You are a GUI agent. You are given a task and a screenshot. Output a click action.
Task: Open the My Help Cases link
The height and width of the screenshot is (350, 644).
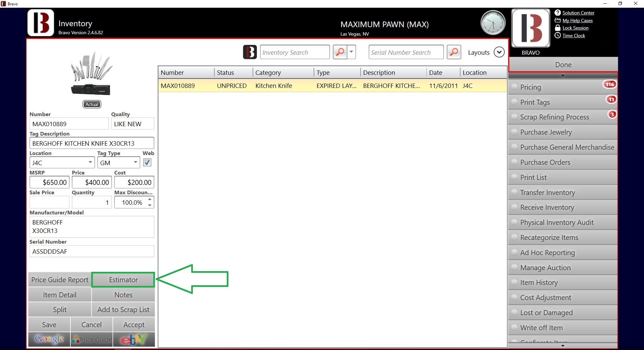[578, 20]
